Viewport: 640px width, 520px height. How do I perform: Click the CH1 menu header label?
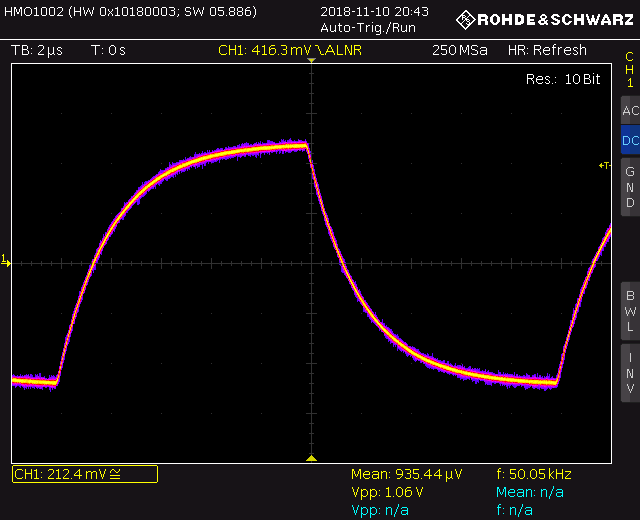coord(630,70)
